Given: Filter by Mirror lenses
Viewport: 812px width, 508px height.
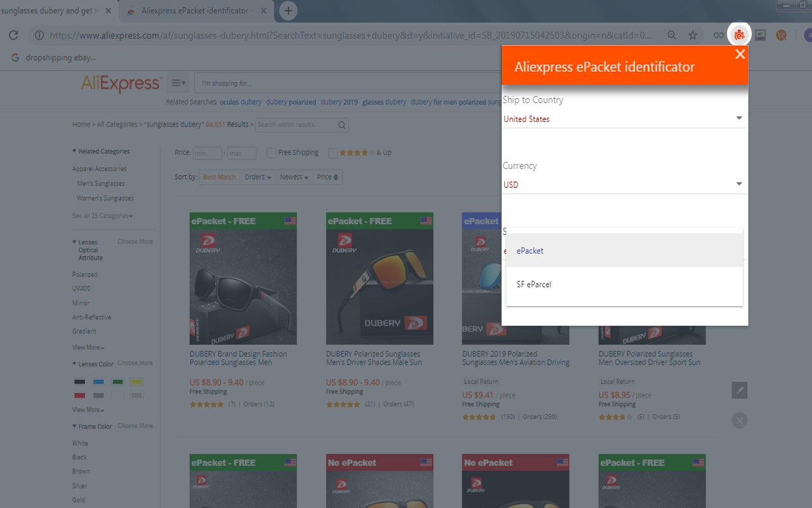Looking at the screenshot, I should [x=81, y=303].
